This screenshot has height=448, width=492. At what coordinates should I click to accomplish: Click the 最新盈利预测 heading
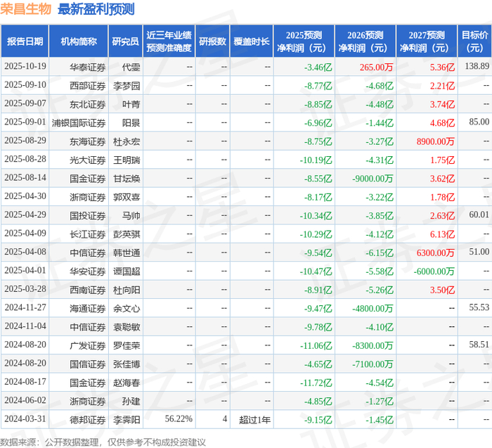coord(96,8)
